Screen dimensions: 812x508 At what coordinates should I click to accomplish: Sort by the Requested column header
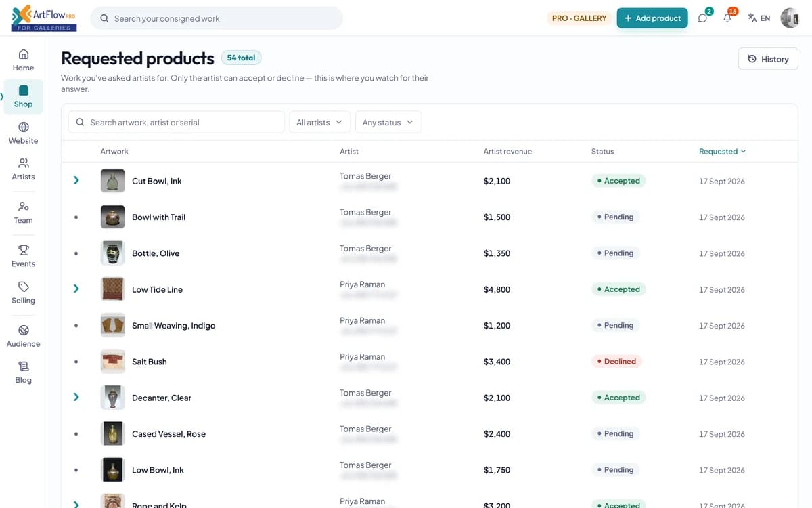722,151
